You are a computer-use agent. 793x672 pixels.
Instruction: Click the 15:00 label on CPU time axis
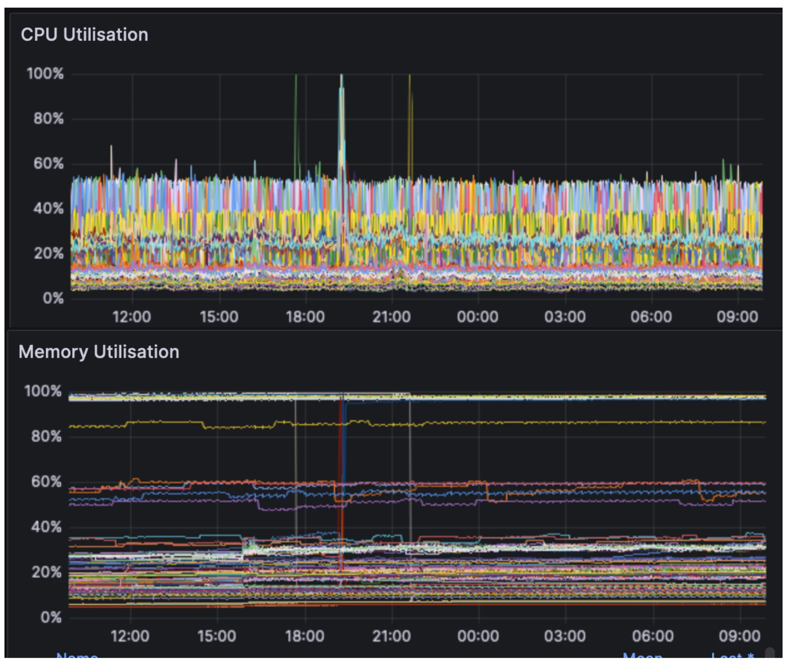click(219, 317)
